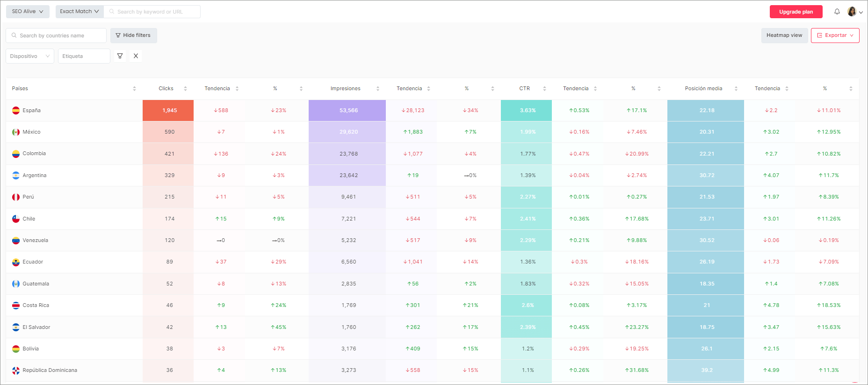Image resolution: width=868 pixels, height=385 pixels.
Task: Toggle Hide filters button
Action: (133, 36)
